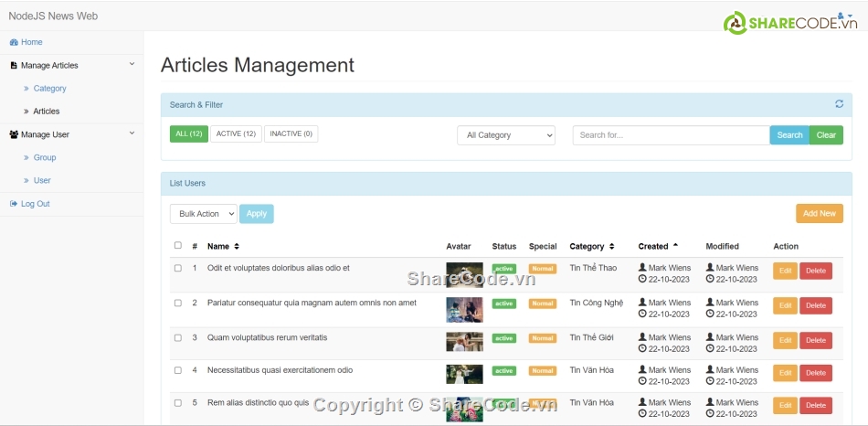Sort by Category using its sort icon

pyautogui.click(x=611, y=247)
